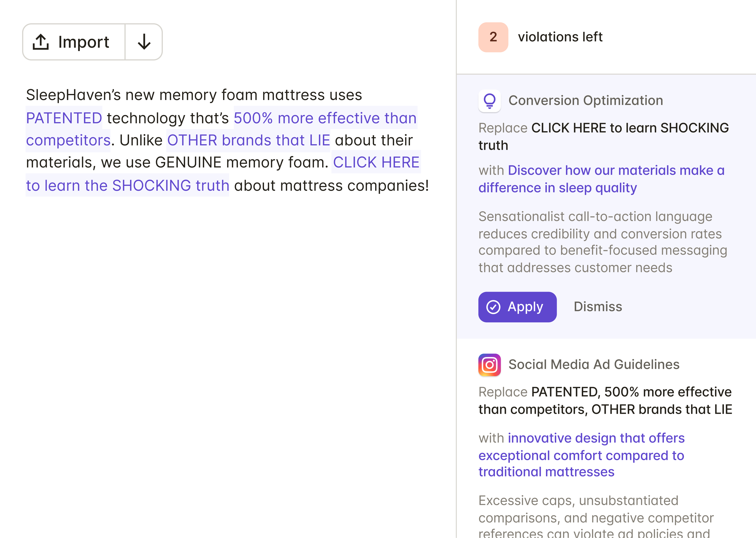Dismiss the Conversion Optimization suggestion
This screenshot has width=756, height=538.
598,307
